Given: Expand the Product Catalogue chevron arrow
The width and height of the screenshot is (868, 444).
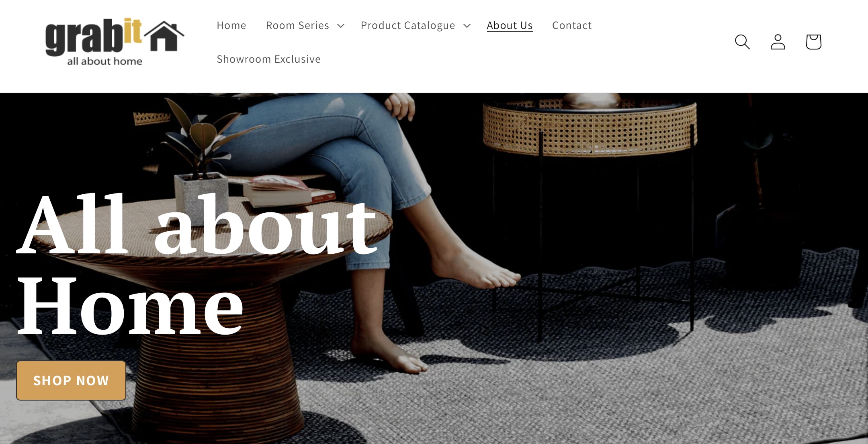Looking at the screenshot, I should pyautogui.click(x=467, y=26).
